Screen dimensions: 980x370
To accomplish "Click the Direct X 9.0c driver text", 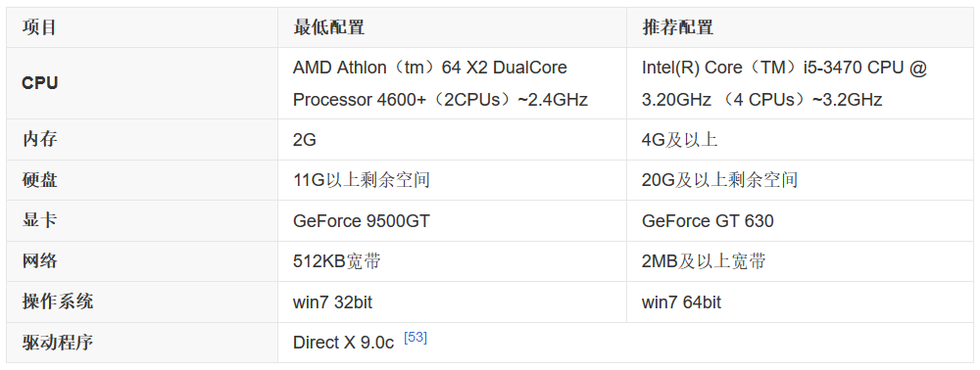I will (x=343, y=343).
